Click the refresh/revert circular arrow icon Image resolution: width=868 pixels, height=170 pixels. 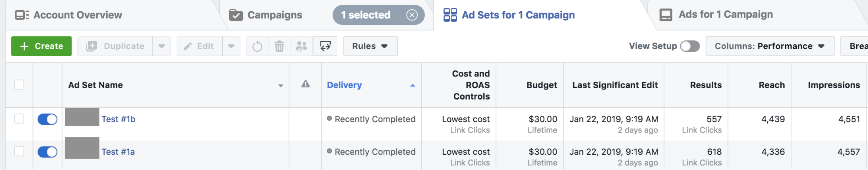click(x=257, y=46)
